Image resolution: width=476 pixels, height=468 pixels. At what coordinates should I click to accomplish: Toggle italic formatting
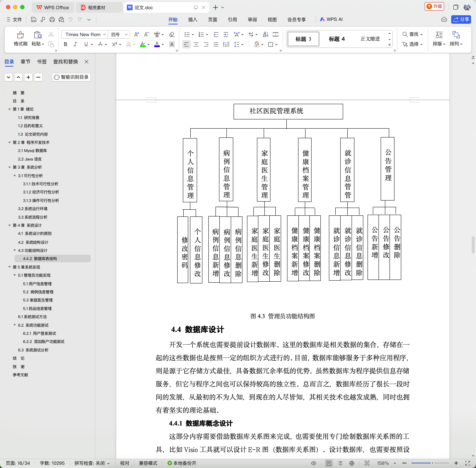tap(75, 44)
